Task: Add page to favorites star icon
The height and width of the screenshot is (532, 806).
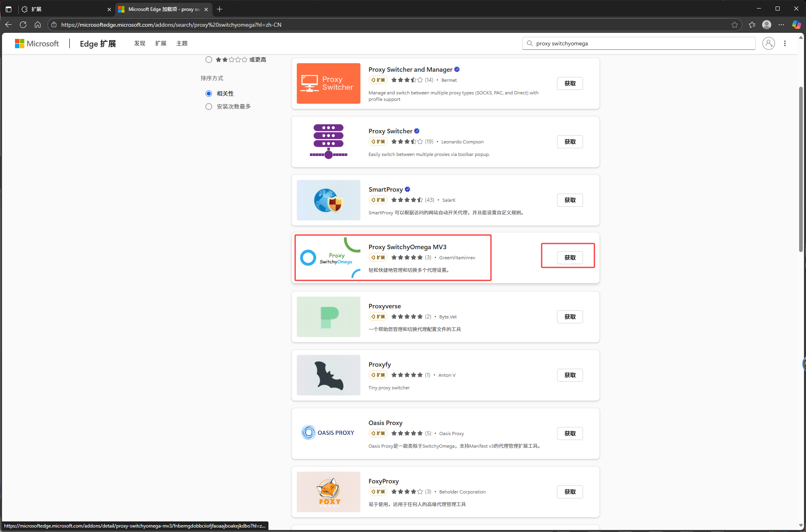Action: [x=735, y=25]
